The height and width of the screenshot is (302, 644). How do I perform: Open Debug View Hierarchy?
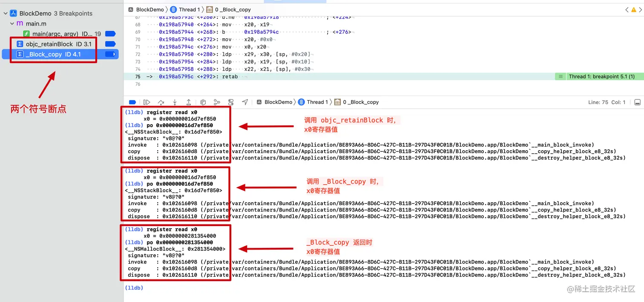pyautogui.click(x=203, y=102)
